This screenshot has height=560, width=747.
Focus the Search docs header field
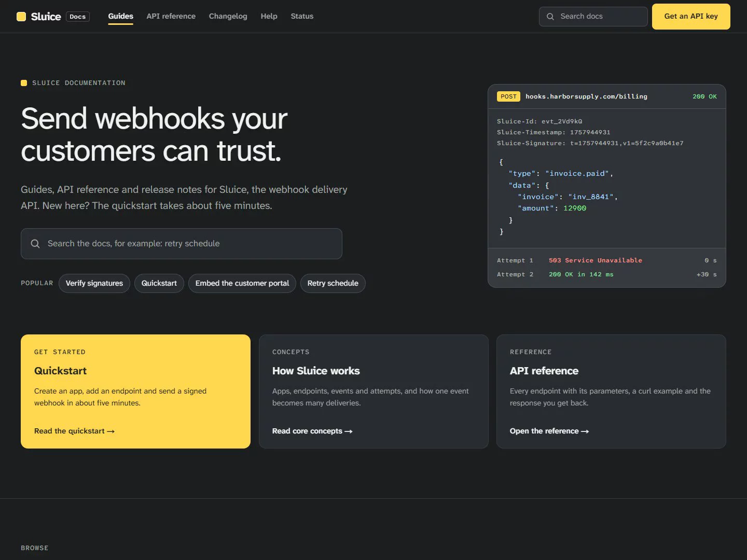point(593,17)
